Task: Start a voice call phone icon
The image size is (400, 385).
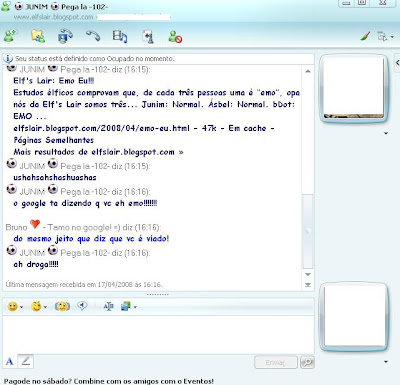Action: tap(93, 36)
